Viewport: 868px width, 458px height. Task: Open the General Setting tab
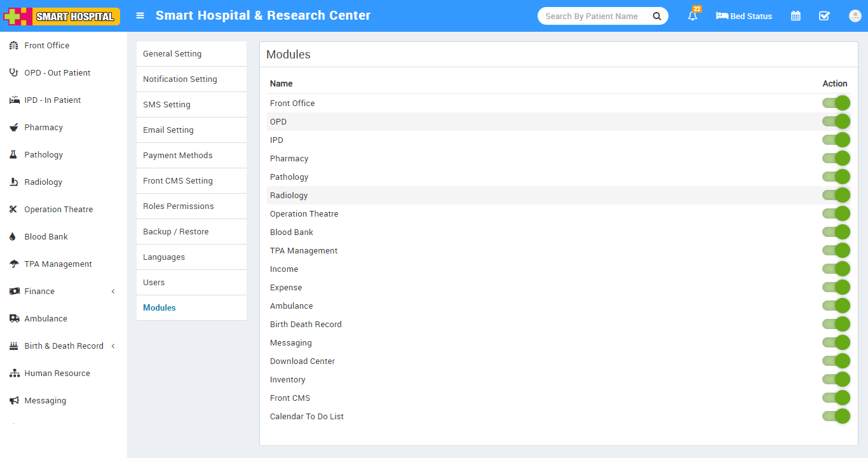tap(172, 54)
